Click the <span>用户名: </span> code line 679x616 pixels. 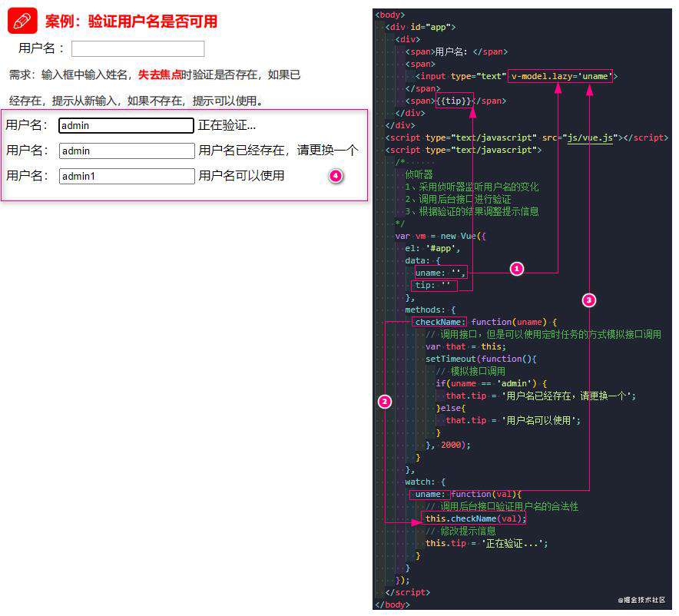[x=456, y=51]
